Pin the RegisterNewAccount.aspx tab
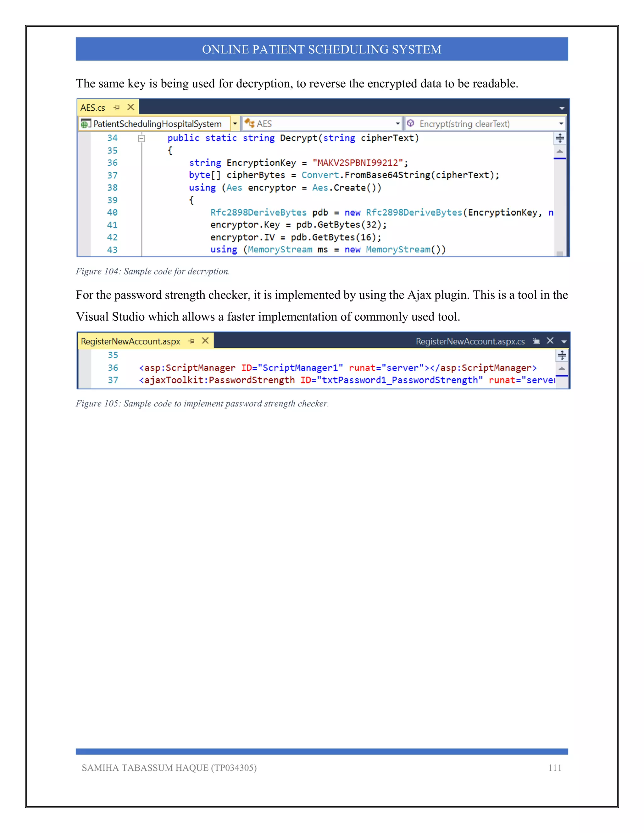 (x=192, y=341)
